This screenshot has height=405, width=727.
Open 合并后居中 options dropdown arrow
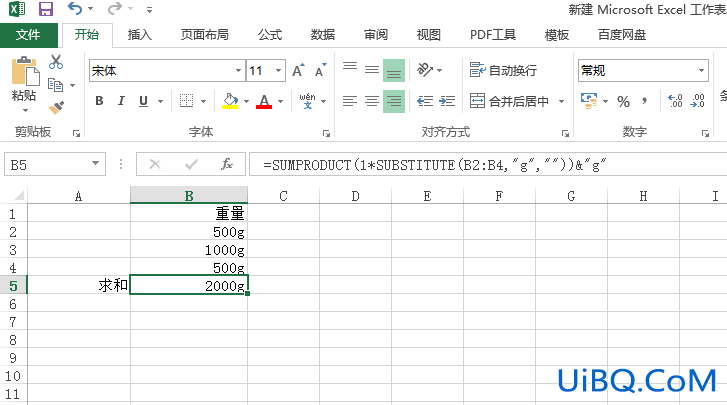(561, 101)
